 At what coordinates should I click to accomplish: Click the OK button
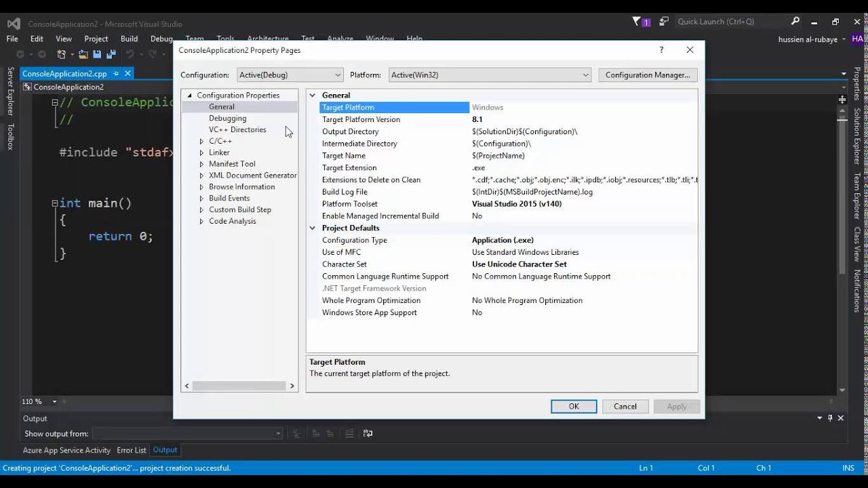pos(574,407)
